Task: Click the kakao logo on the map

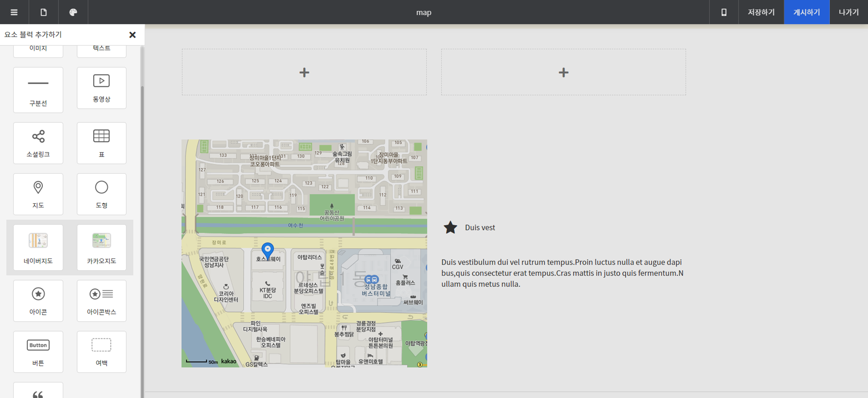Action: 229,361
